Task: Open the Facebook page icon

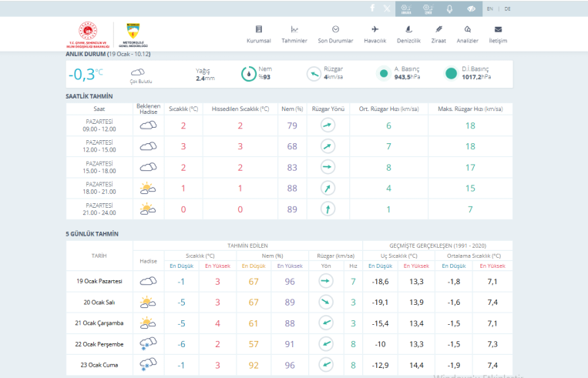Action: (x=372, y=8)
